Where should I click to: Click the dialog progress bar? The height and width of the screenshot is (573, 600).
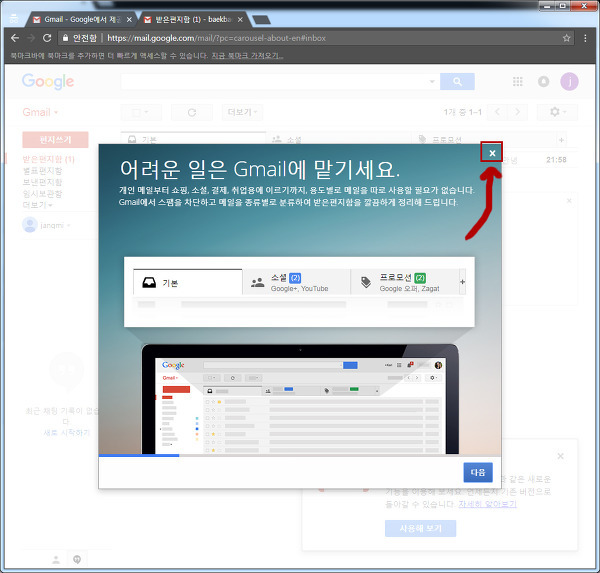pyautogui.click(x=300, y=455)
